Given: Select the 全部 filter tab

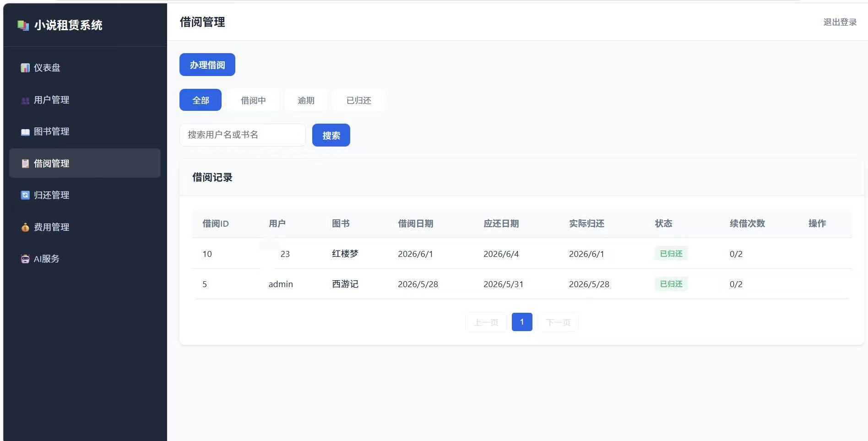Looking at the screenshot, I should tap(201, 100).
